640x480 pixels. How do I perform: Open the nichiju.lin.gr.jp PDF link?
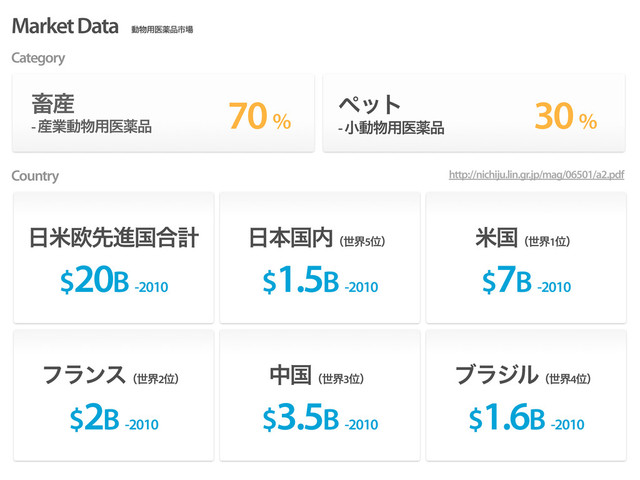[536, 175]
